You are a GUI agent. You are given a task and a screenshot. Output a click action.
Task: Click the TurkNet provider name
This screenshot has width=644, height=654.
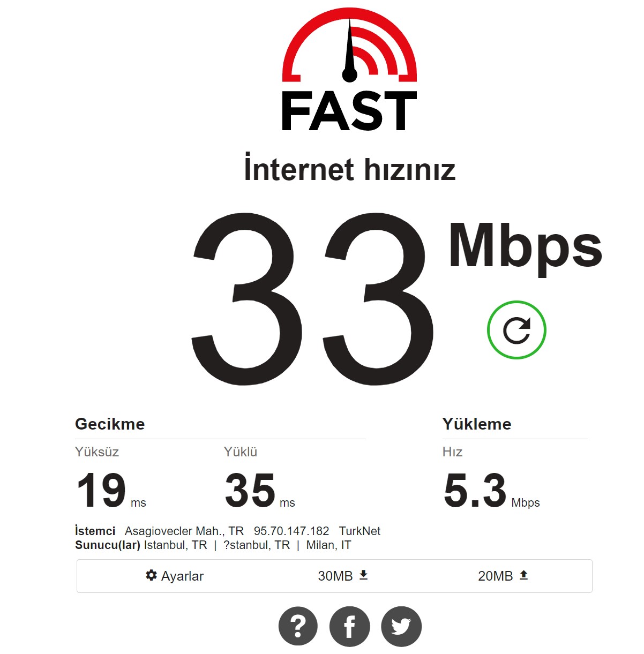point(360,531)
